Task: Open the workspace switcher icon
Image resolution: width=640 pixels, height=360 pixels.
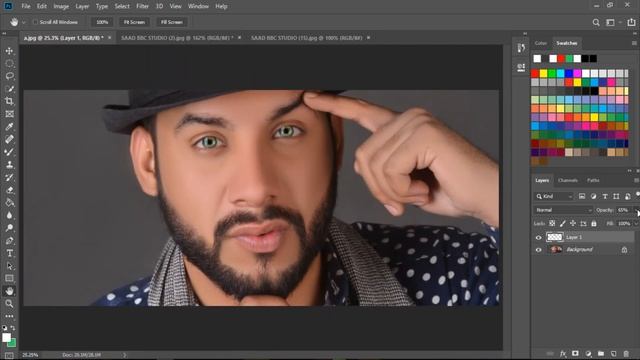Action: 611,22
